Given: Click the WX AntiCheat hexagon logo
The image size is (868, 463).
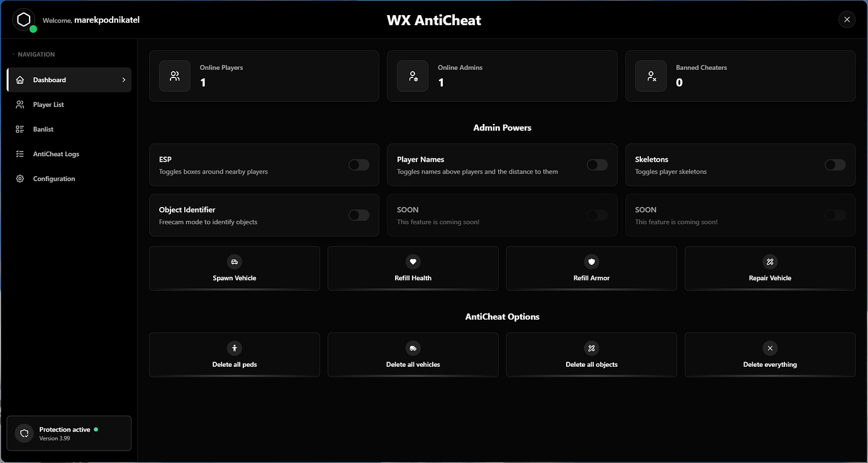Looking at the screenshot, I should (x=24, y=20).
